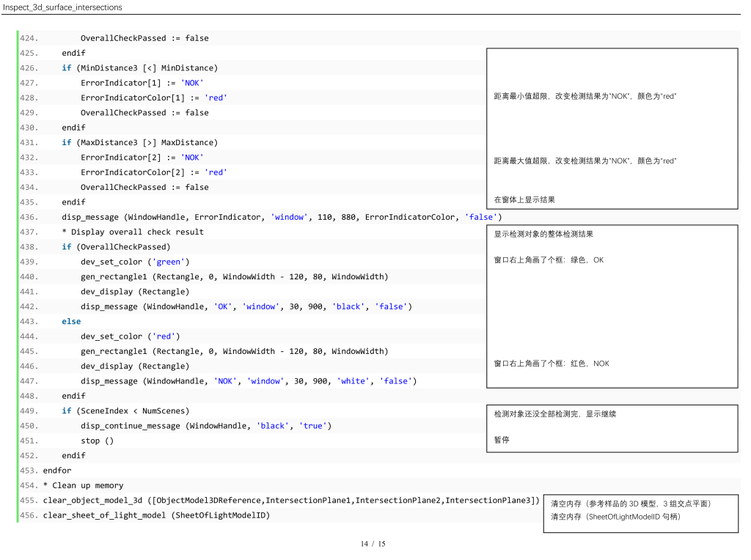
Task: Click the else keyword on line 443
Action: point(71,321)
